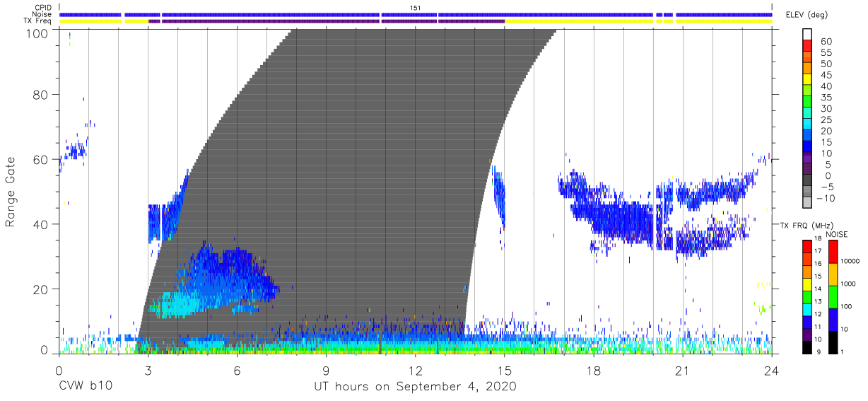Click the 40 tick on Range Gate axis
This screenshot has width=868, height=401.
click(x=42, y=224)
